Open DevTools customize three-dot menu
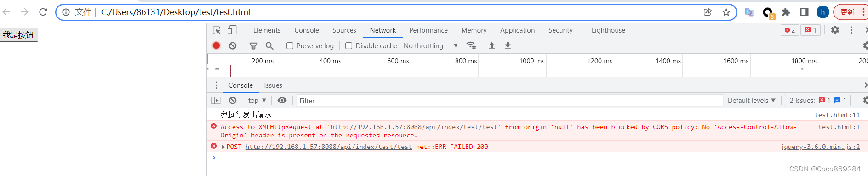The image size is (868, 176). click(x=851, y=30)
